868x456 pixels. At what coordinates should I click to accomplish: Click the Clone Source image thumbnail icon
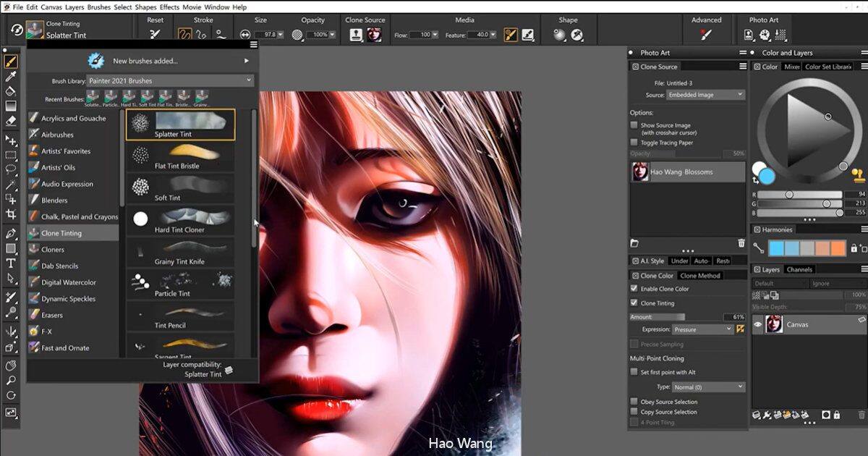[373, 34]
